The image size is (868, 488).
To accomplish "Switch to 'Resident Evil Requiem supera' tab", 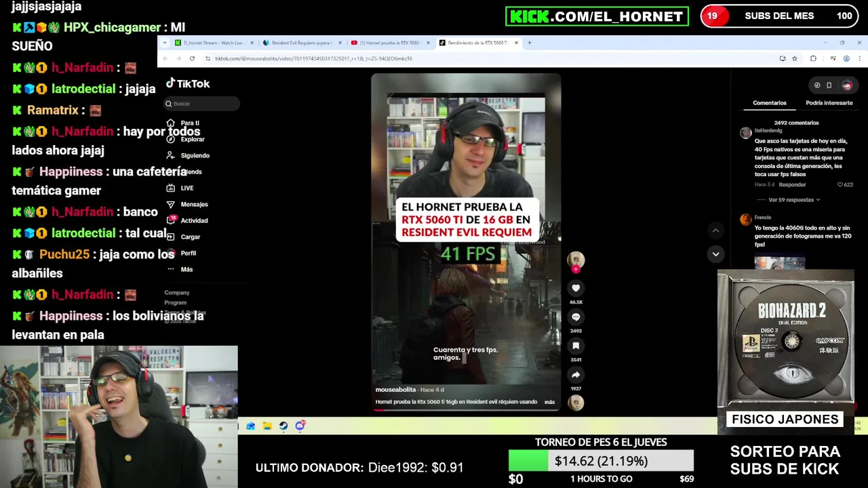I will click(302, 43).
